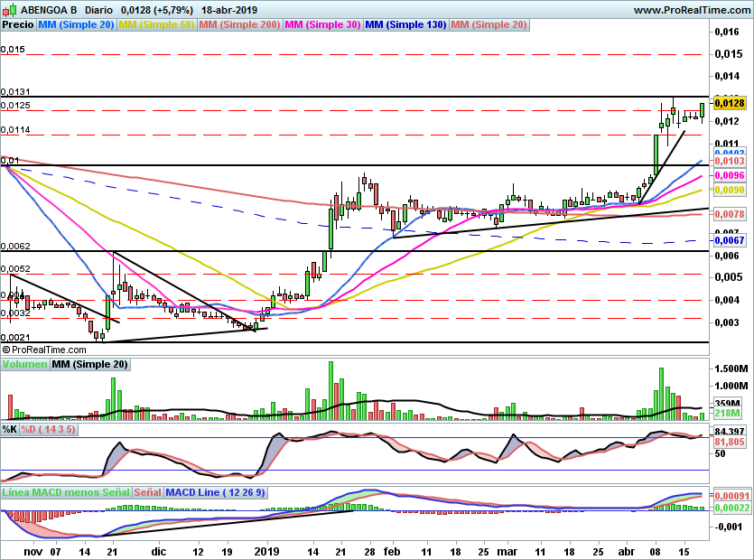The image size is (754, 560).
Task: Click the candlestick chart icon beside ABENGOA B
Action: click(9, 10)
